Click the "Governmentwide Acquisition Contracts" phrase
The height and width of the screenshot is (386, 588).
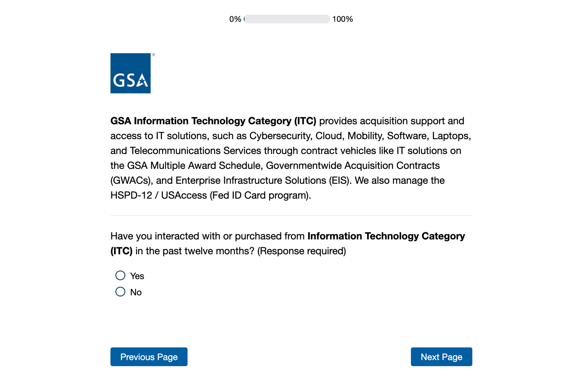353,165
